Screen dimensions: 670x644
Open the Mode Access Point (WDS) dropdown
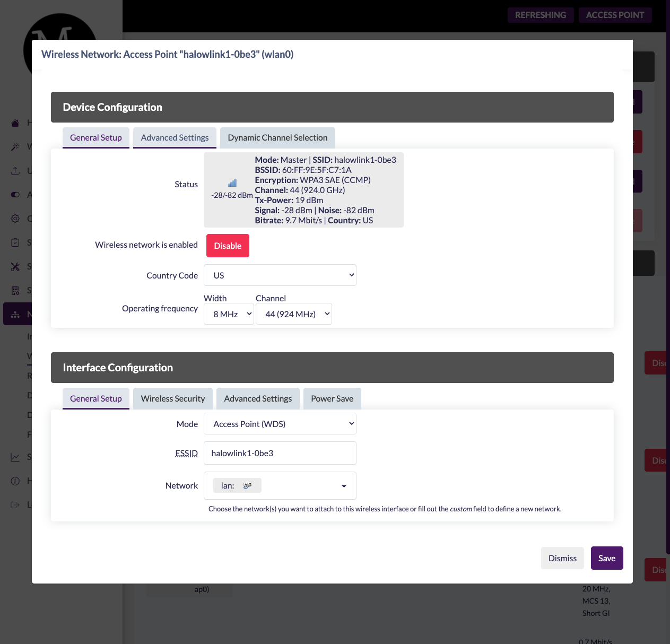tap(280, 424)
